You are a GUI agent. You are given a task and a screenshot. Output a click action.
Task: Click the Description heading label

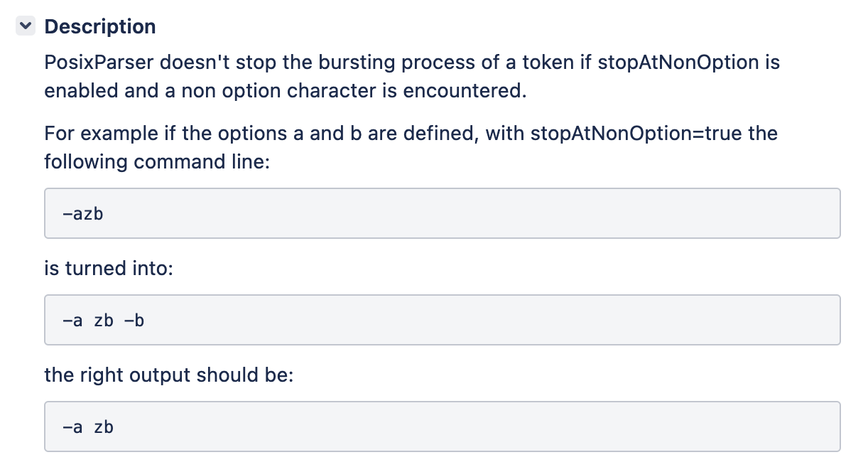[100, 26]
